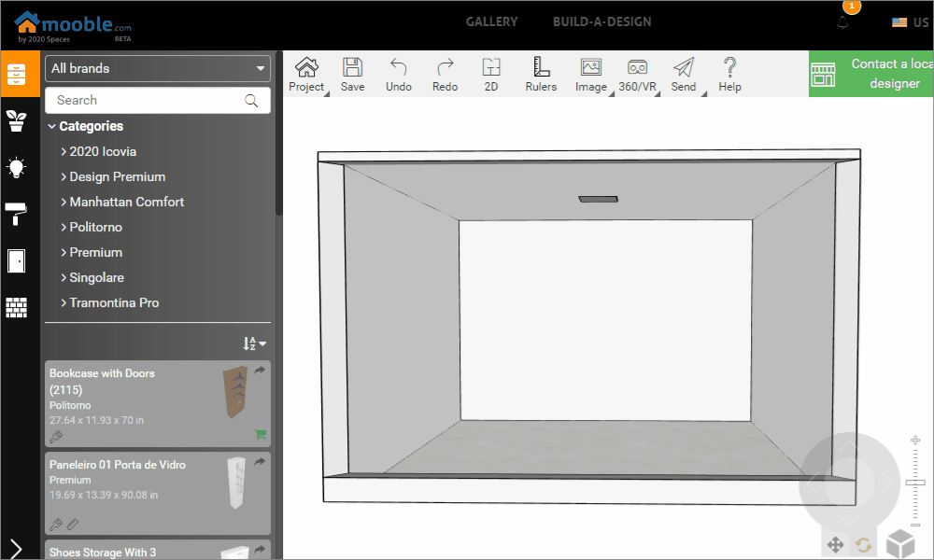Click the mooble home logo

[x=73, y=25]
